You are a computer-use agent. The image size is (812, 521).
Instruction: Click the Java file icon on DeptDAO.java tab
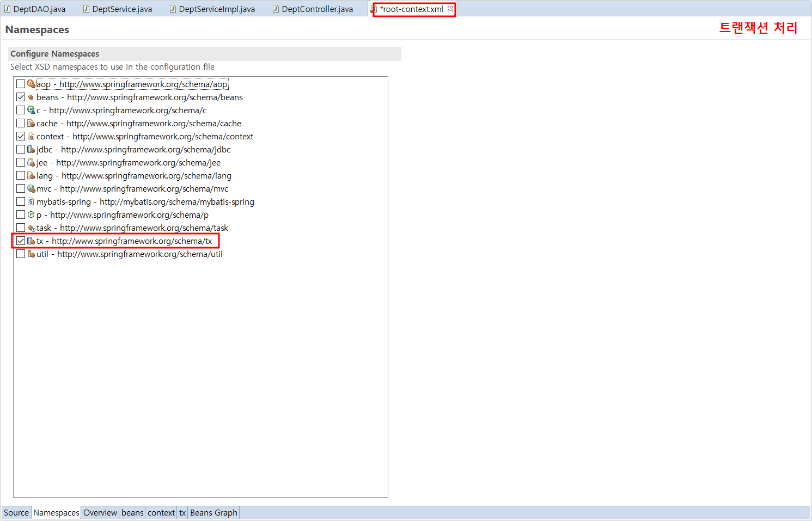[x=7, y=9]
